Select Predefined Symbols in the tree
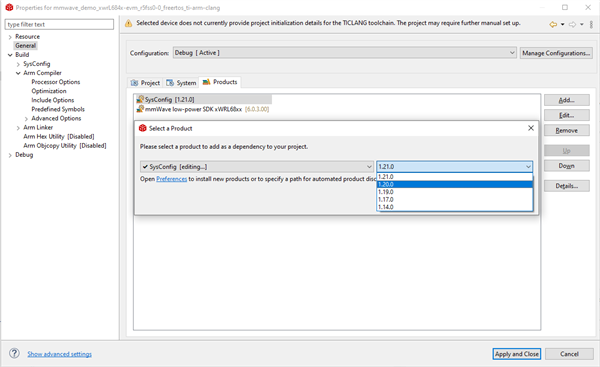 coord(58,109)
